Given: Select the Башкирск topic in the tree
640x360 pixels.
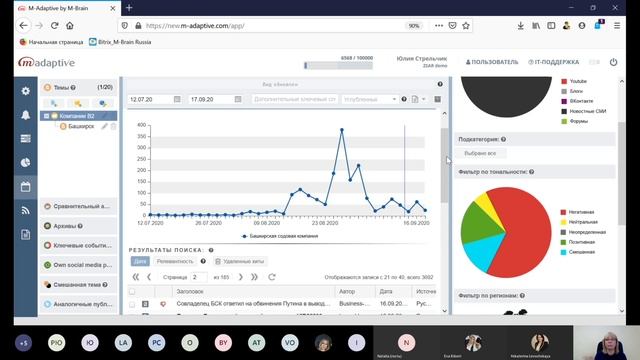Looking at the screenshot, I should [x=81, y=126].
